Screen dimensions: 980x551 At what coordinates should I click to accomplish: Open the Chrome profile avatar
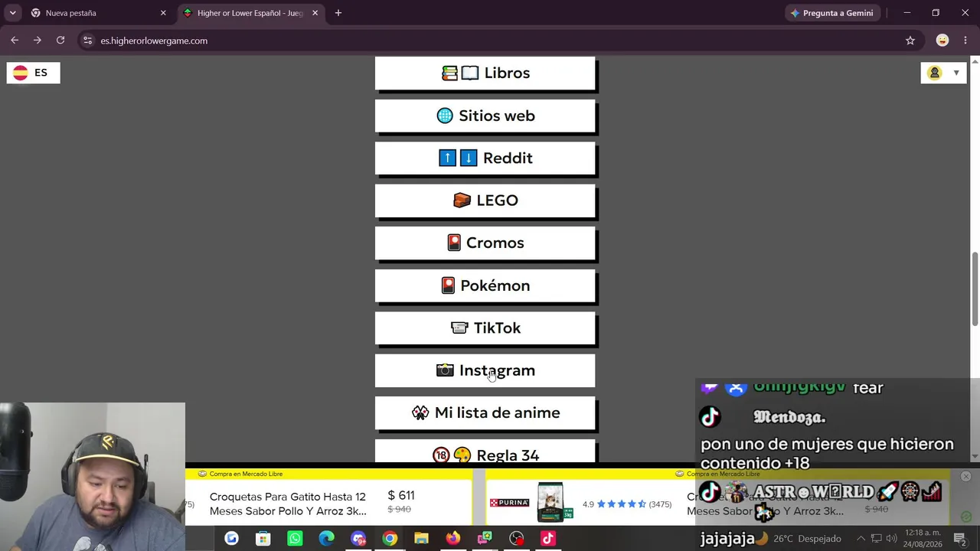[x=942, y=41]
